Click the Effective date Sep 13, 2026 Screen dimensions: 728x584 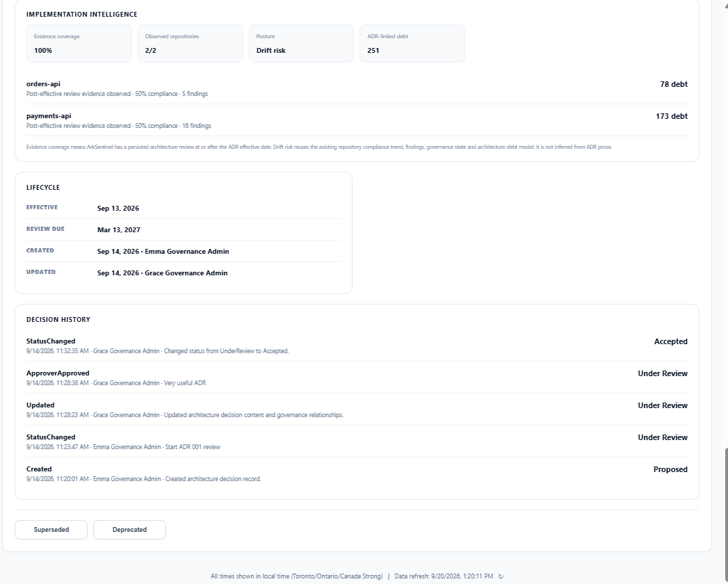pos(118,209)
